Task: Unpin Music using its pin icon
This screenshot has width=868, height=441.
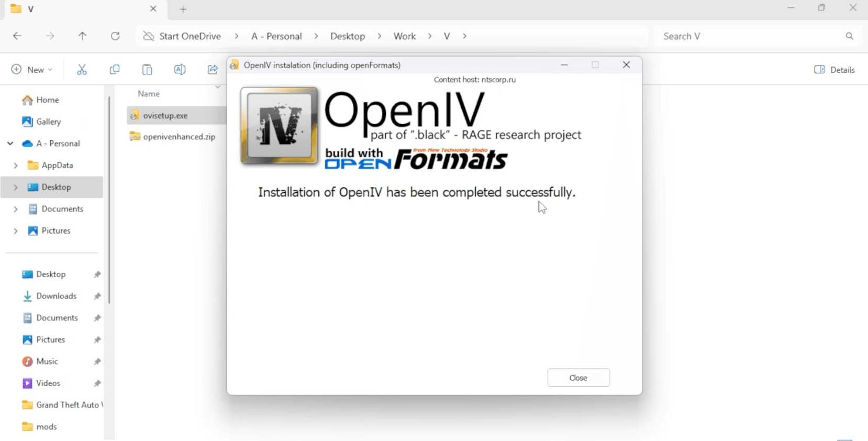Action: coord(97,362)
